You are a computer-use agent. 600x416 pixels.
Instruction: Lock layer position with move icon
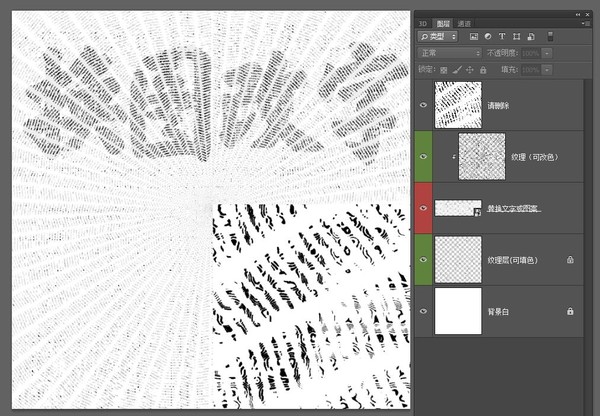tap(470, 70)
